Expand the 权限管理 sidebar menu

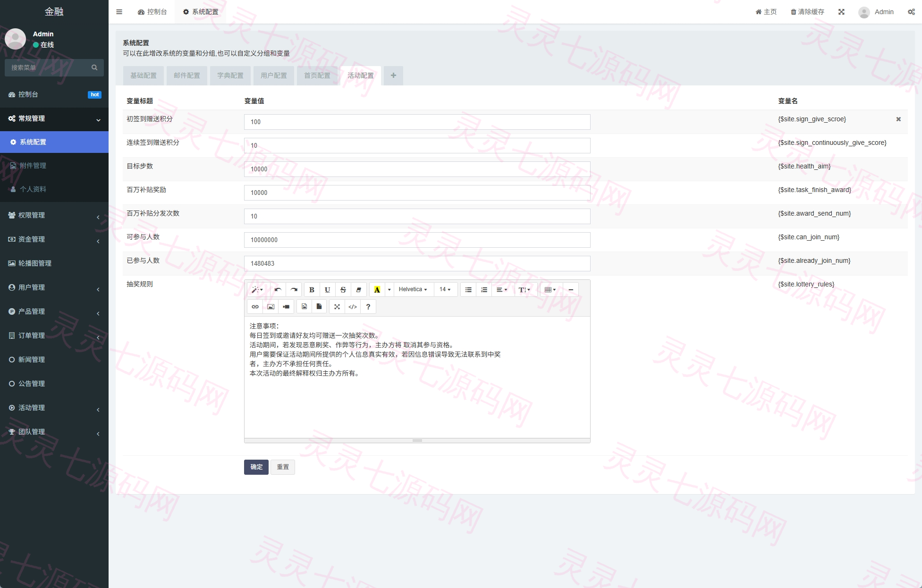click(x=54, y=215)
